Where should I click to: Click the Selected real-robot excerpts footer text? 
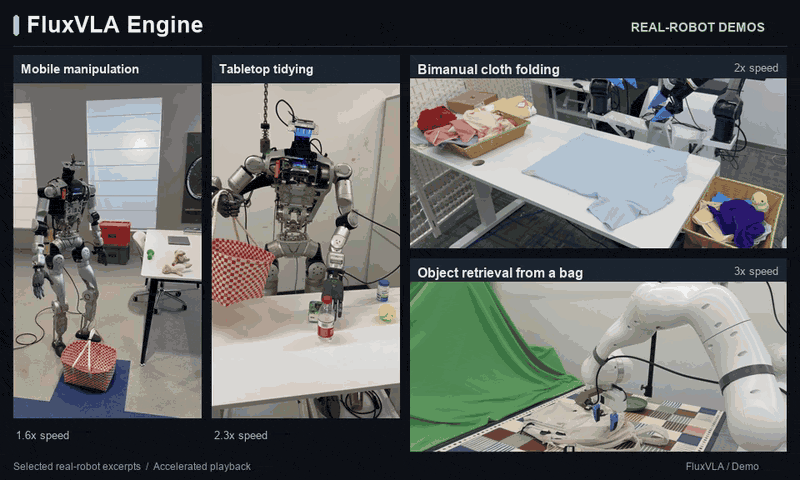tap(77, 466)
